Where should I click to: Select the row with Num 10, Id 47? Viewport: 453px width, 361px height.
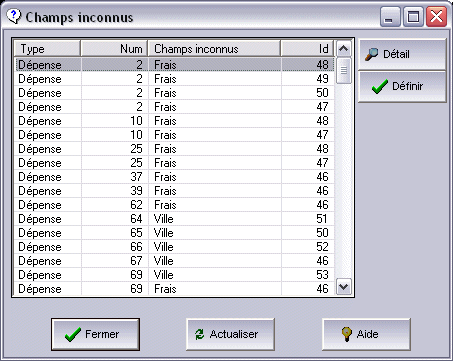pos(174,135)
